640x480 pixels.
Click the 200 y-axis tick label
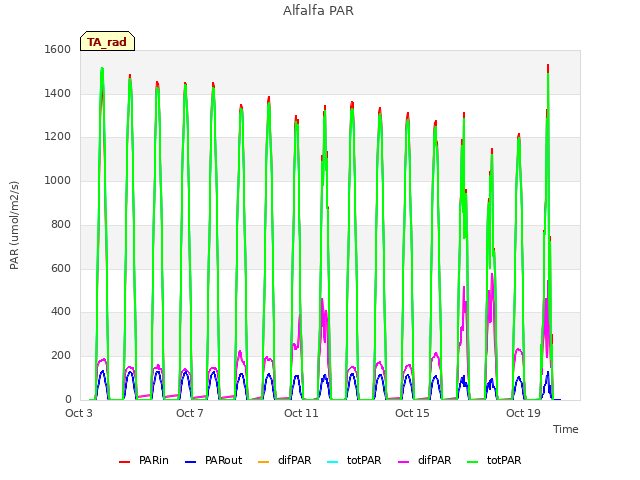click(x=61, y=356)
